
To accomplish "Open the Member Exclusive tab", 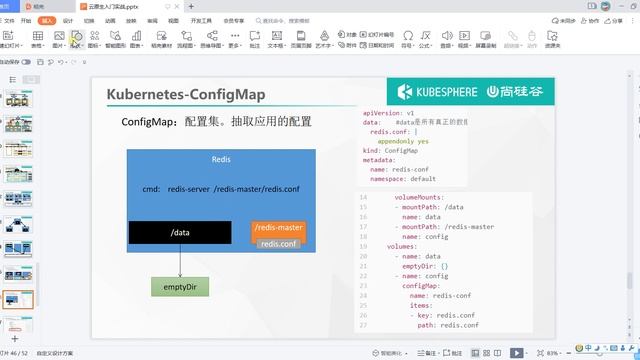I will [233, 20].
